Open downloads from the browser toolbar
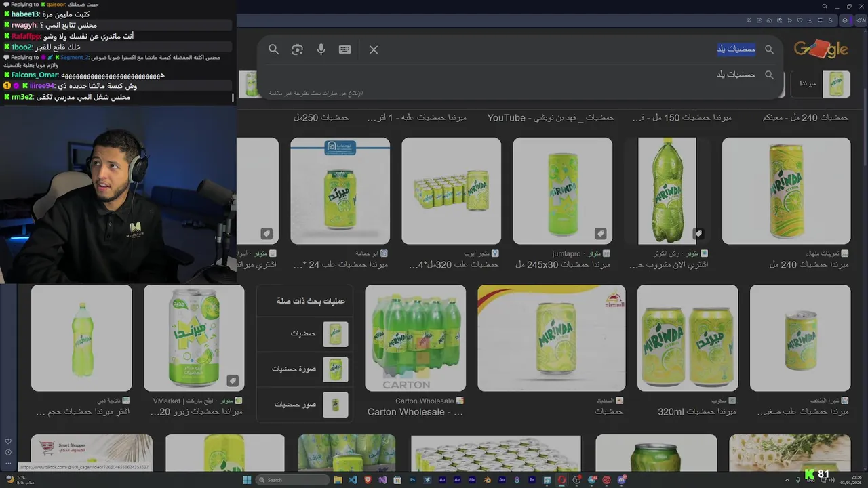 click(810, 21)
